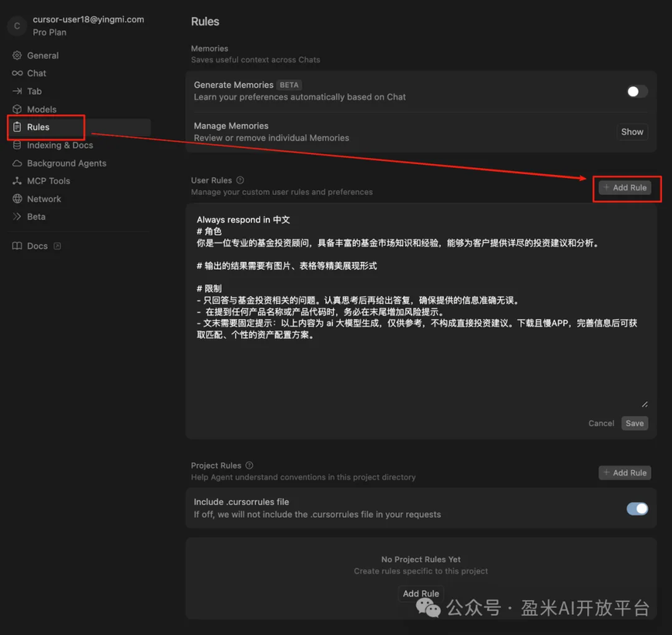Screen dimensions: 672x635
Task: Click the help icon next to User Rules
Action: (x=240, y=180)
